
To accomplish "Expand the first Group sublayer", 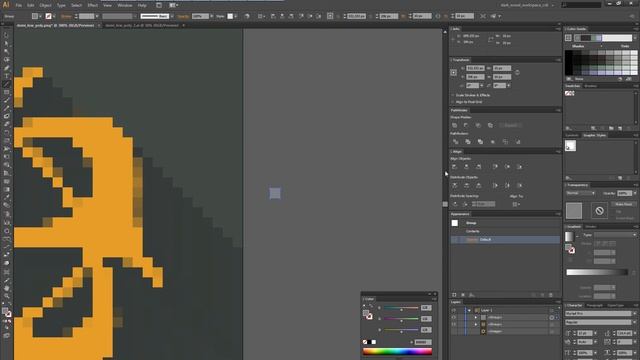I will [475, 317].
